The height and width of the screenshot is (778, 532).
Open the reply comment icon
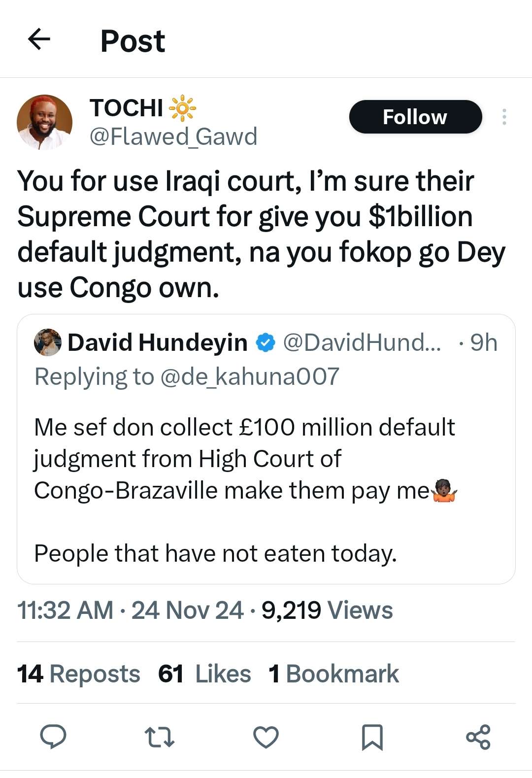(53, 737)
